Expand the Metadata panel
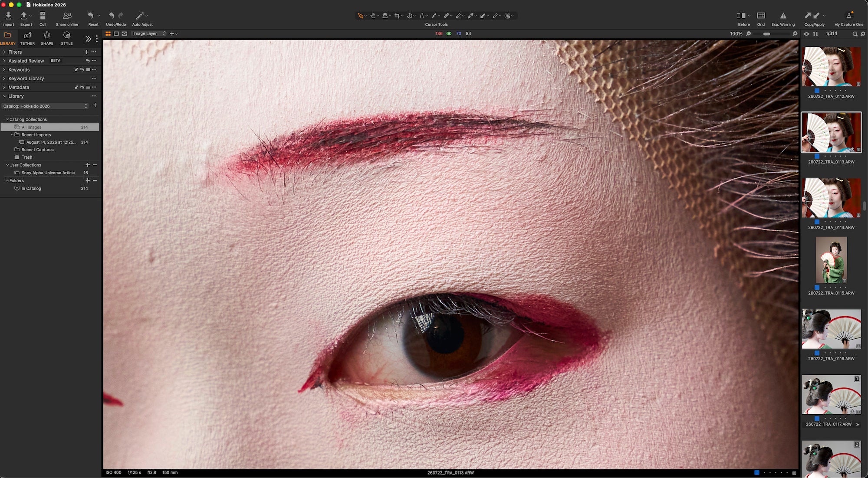The height and width of the screenshot is (478, 868). point(4,88)
